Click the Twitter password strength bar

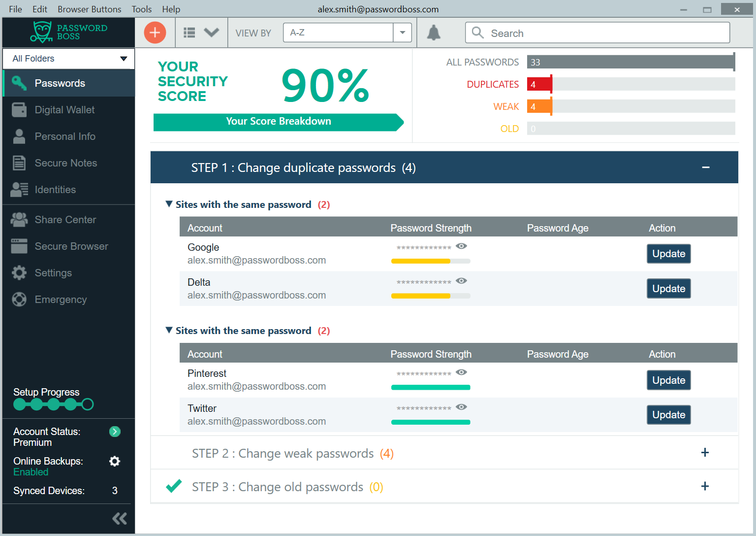[431, 422]
